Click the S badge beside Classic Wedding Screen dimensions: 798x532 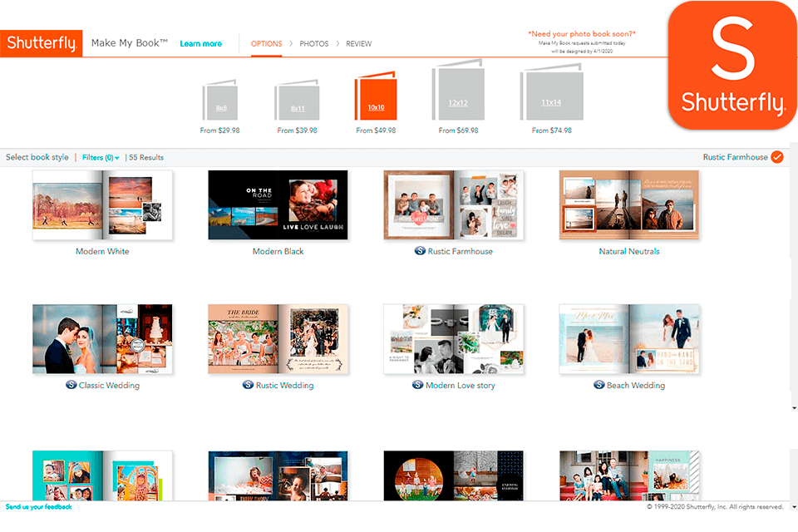pyautogui.click(x=71, y=385)
